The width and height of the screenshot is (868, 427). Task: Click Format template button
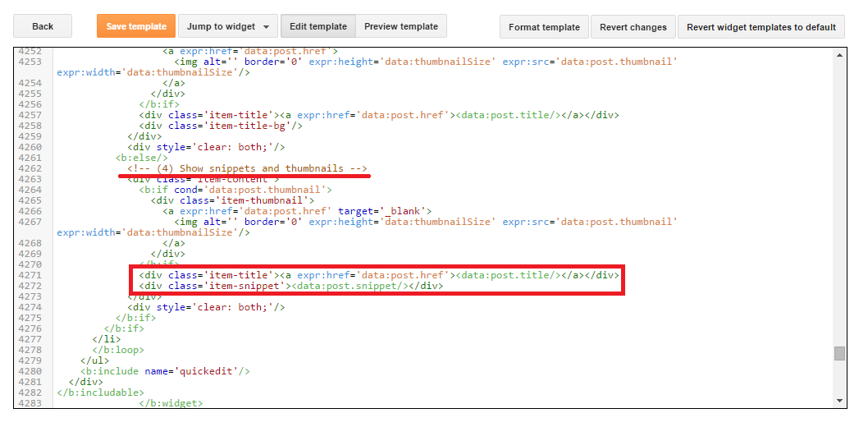pyautogui.click(x=544, y=27)
